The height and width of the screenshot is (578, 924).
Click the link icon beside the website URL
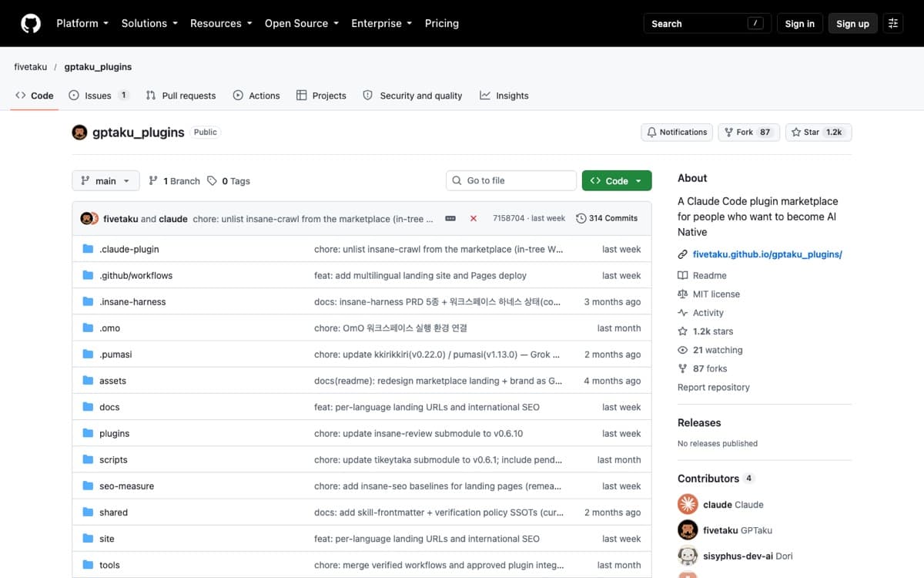tap(682, 254)
